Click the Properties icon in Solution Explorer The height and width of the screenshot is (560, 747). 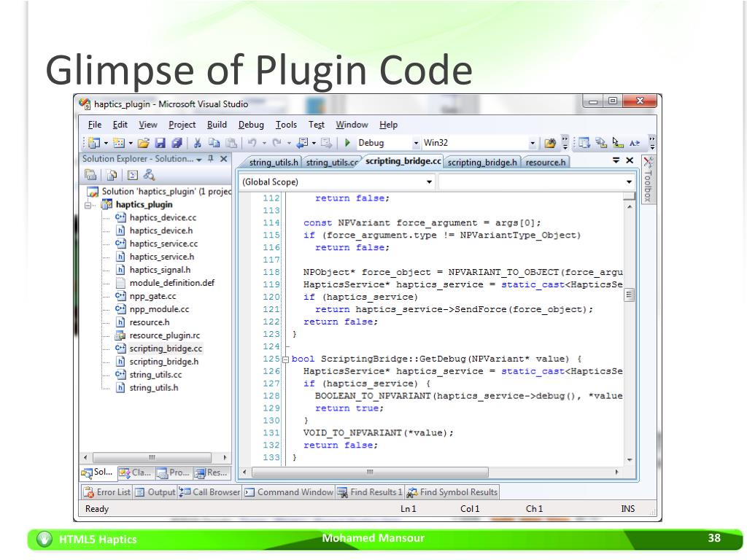pyautogui.click(x=90, y=175)
